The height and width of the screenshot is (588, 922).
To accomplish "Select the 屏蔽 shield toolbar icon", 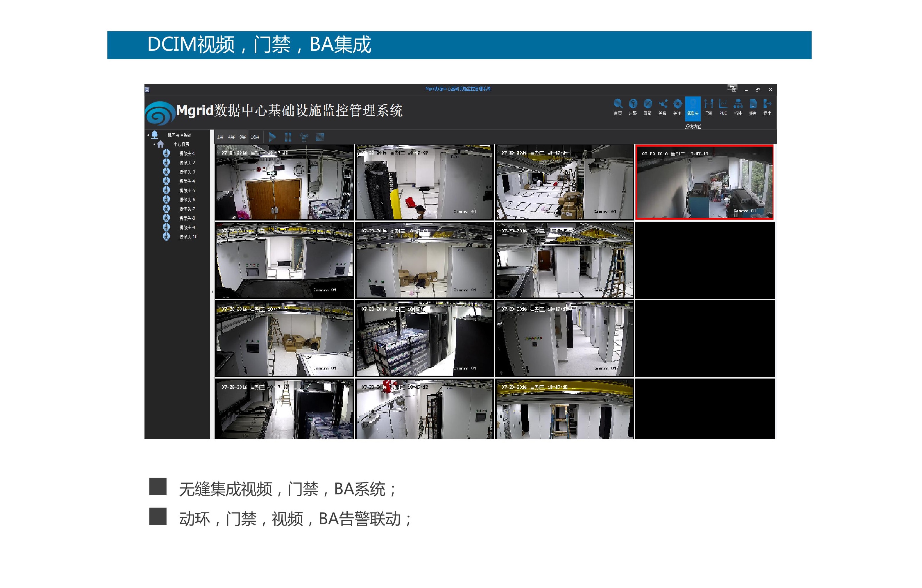I will coord(648,107).
